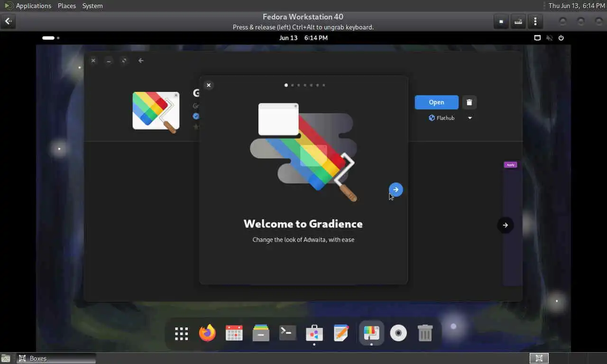Go back to Boxes overview arrow

[8, 21]
